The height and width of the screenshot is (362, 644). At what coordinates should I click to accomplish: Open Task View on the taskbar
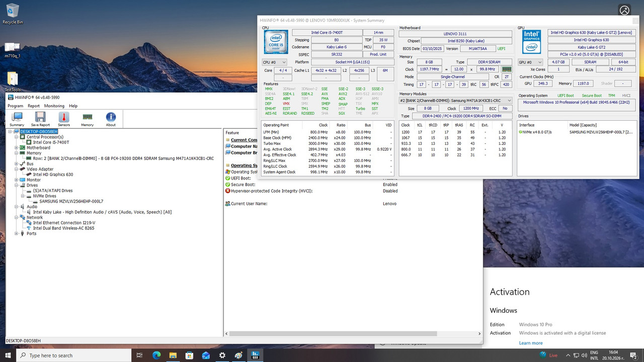click(139, 355)
